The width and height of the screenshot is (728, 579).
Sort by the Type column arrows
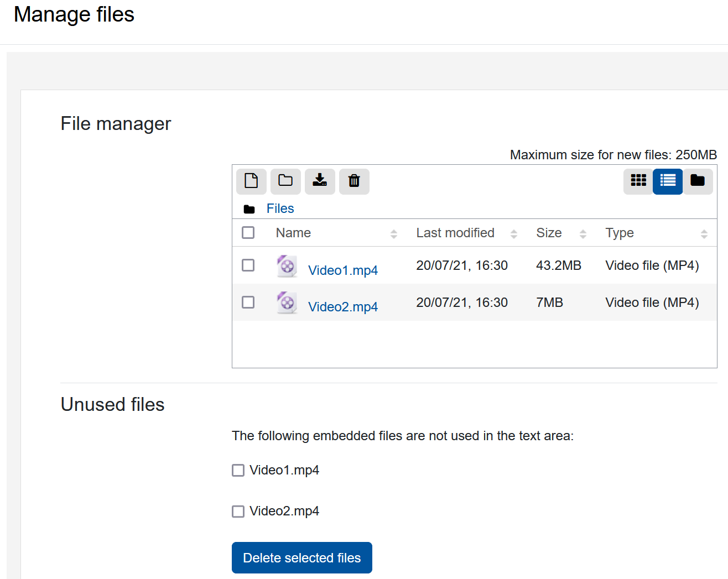tap(705, 233)
